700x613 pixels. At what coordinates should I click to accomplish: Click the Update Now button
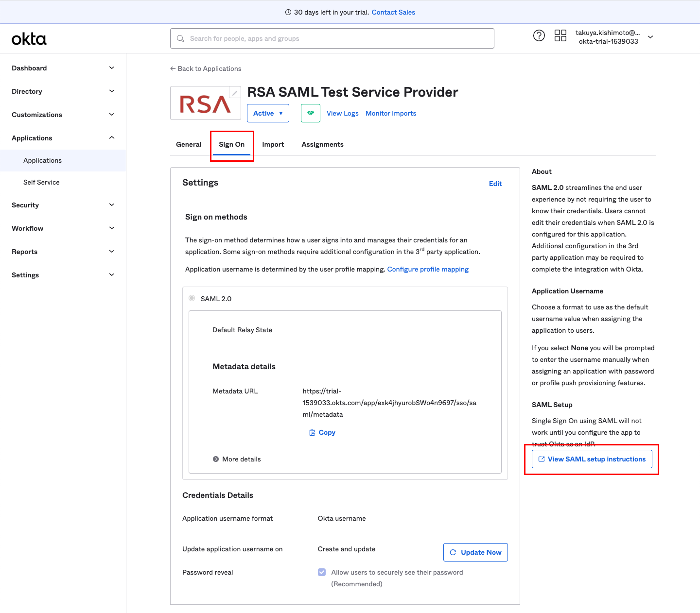pyautogui.click(x=475, y=552)
